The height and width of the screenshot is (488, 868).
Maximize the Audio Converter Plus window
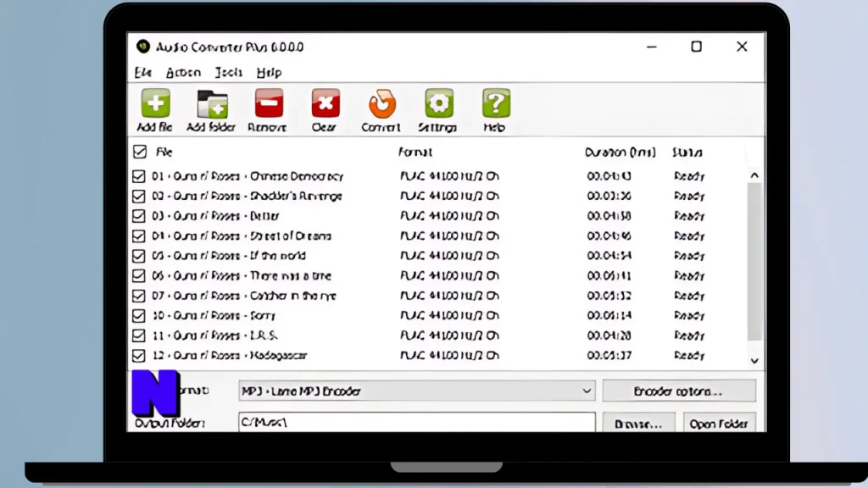tap(697, 47)
